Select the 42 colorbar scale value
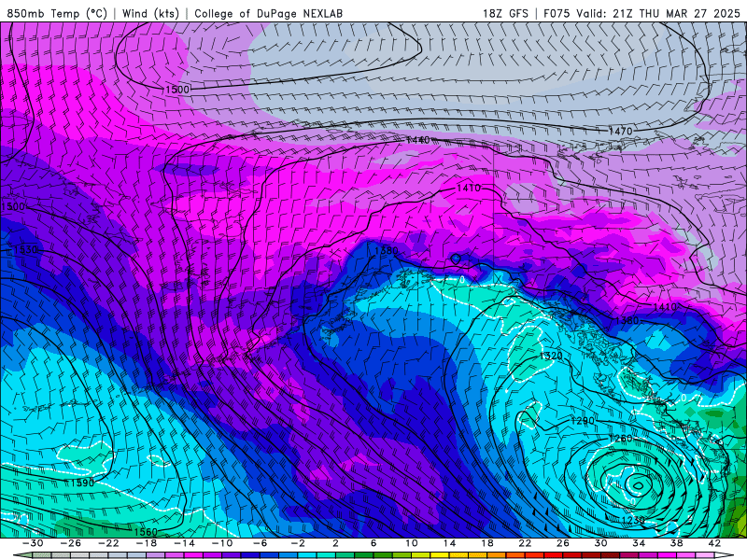Viewport: 747px width, 560px height. [x=714, y=543]
